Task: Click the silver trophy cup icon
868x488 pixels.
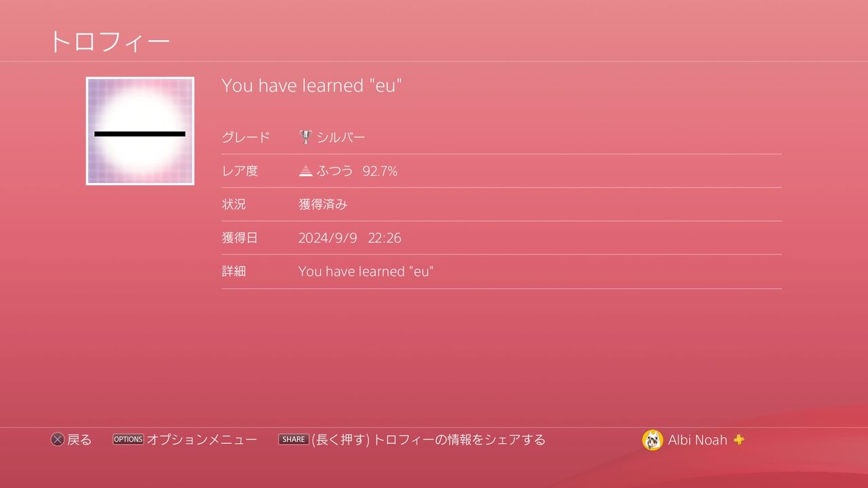Action: click(x=306, y=137)
